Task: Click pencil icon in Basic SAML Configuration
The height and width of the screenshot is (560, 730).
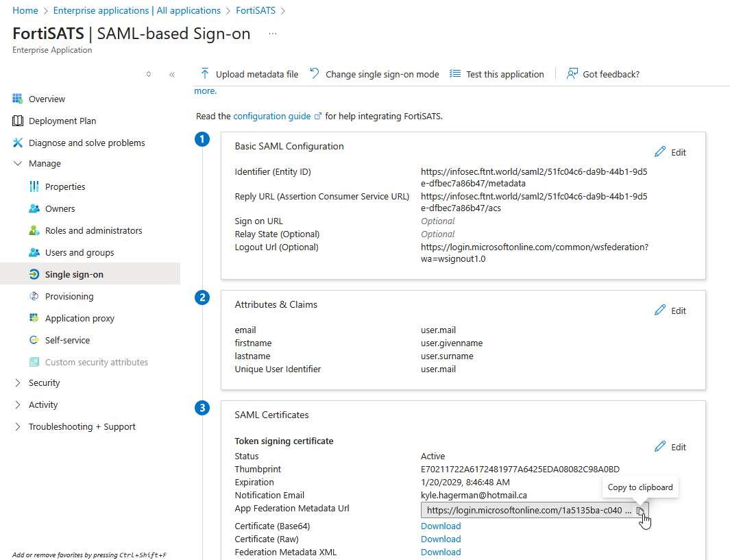Action: pos(659,151)
